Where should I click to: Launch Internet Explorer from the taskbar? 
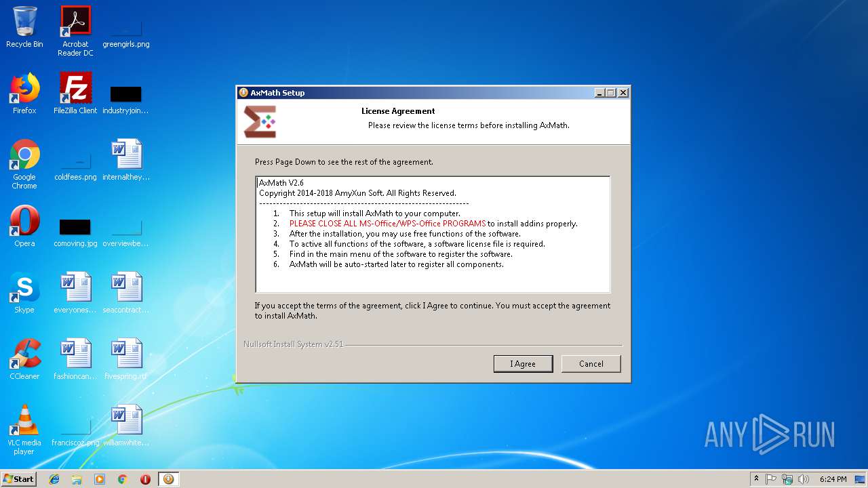click(54, 479)
